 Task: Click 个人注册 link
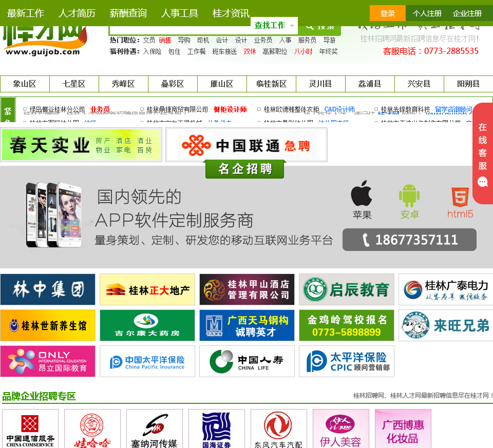(427, 13)
